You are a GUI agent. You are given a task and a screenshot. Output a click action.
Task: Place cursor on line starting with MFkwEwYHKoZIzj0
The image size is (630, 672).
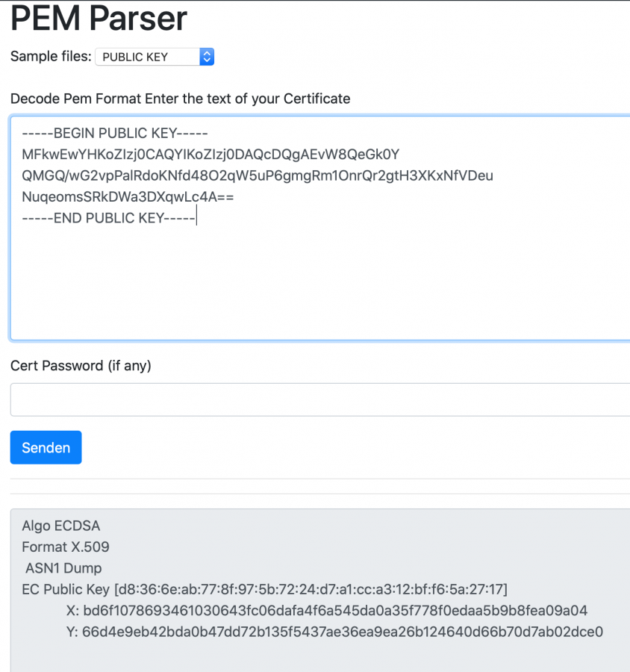pos(210,155)
